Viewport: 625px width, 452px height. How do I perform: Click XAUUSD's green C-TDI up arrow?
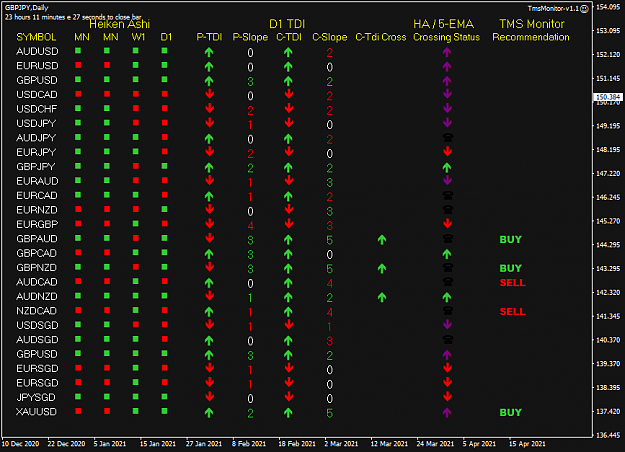288,413
